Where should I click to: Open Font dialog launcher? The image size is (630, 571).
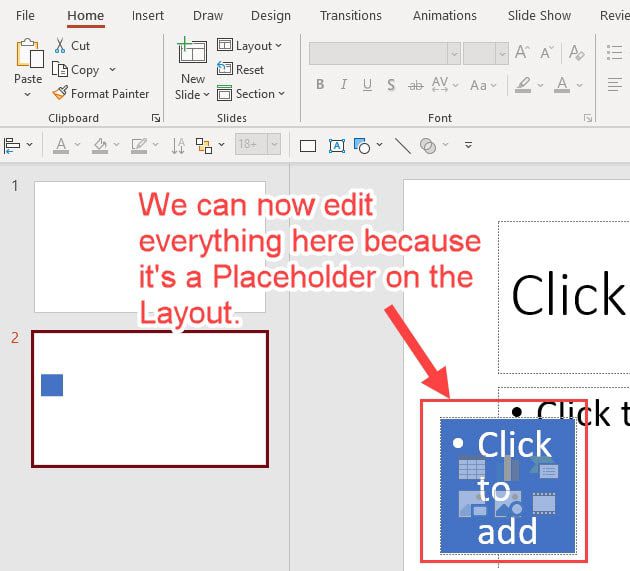click(x=588, y=118)
